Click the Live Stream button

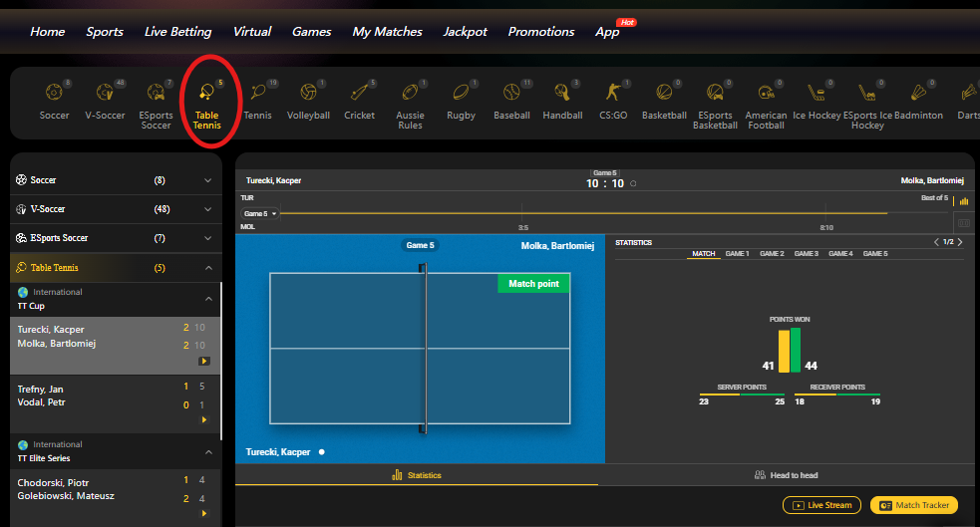(x=821, y=505)
